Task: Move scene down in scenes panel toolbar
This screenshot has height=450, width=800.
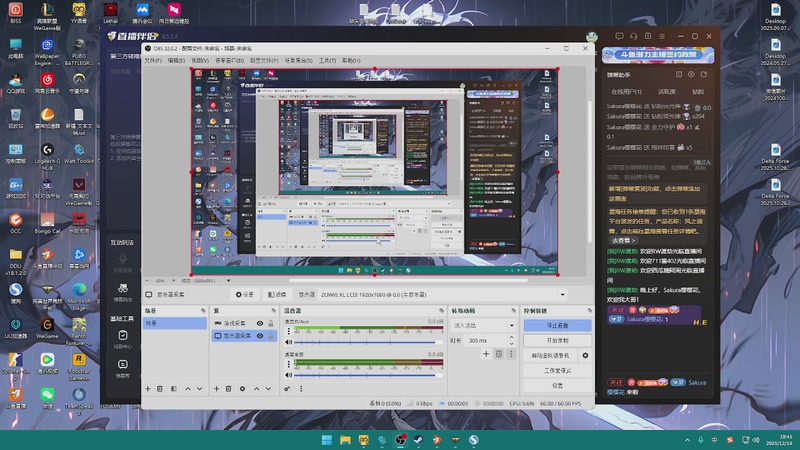Action: click(x=199, y=389)
